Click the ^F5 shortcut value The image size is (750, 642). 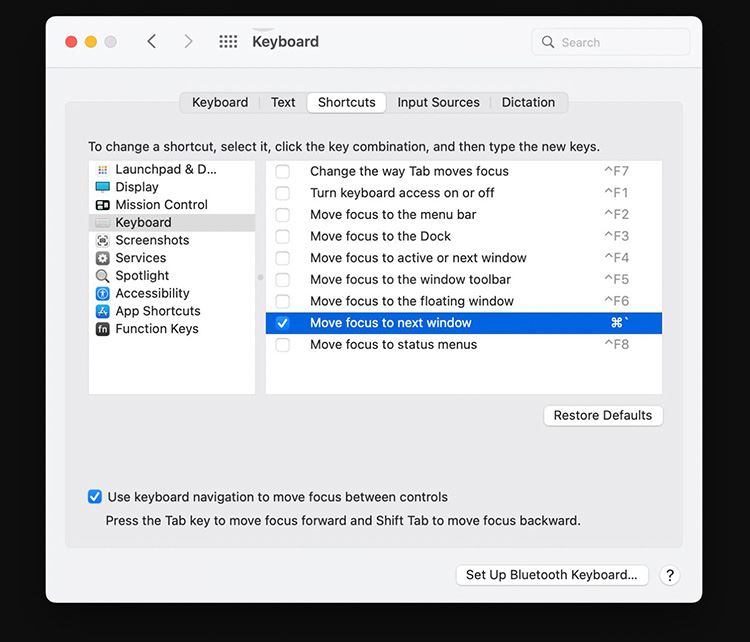point(617,279)
